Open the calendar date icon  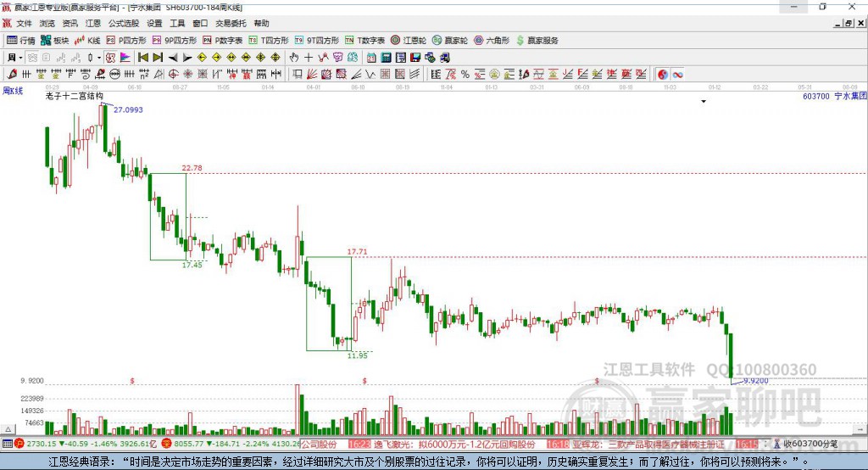pos(371,58)
